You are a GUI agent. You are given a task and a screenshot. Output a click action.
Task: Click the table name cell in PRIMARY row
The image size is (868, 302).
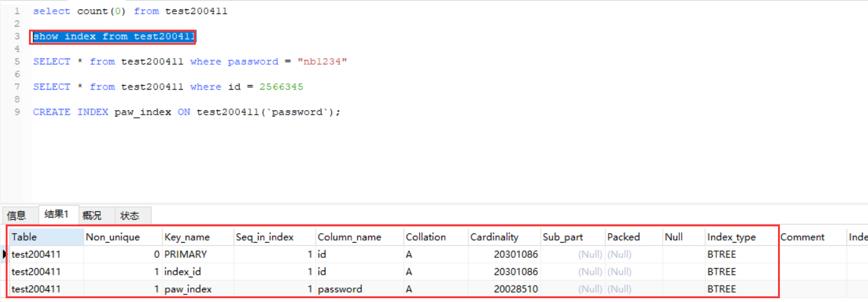pyautogui.click(x=46, y=254)
